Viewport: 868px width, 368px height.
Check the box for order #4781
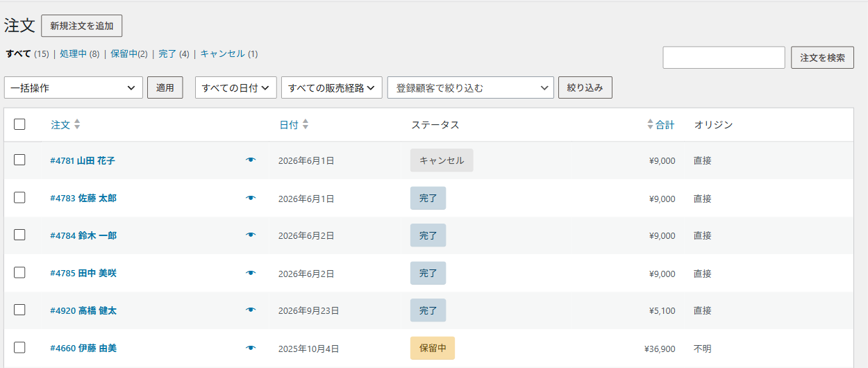pyautogui.click(x=19, y=160)
